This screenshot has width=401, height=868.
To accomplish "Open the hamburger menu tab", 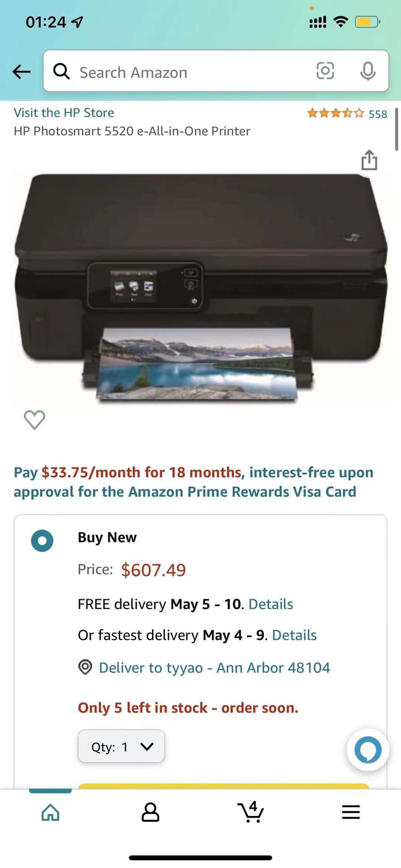I will pyautogui.click(x=351, y=812).
